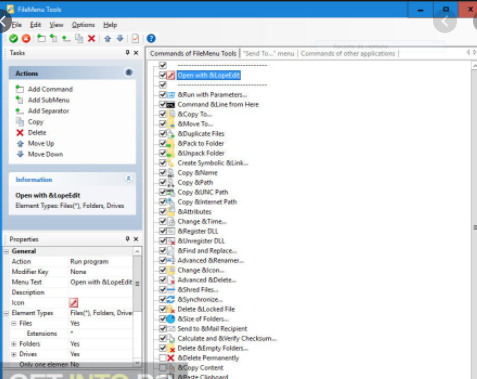
Task: Click the Move Down arrow in toolbar
Action: click(x=120, y=39)
